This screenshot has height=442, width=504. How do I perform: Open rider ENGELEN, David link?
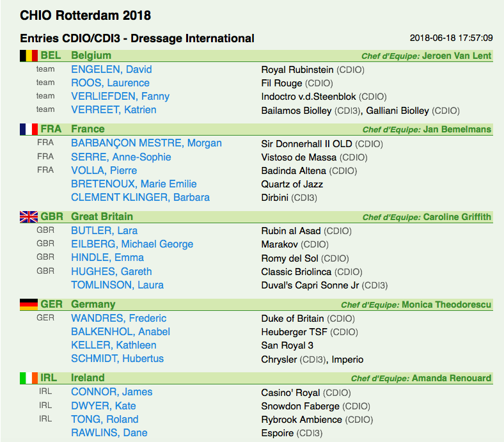[111, 70]
